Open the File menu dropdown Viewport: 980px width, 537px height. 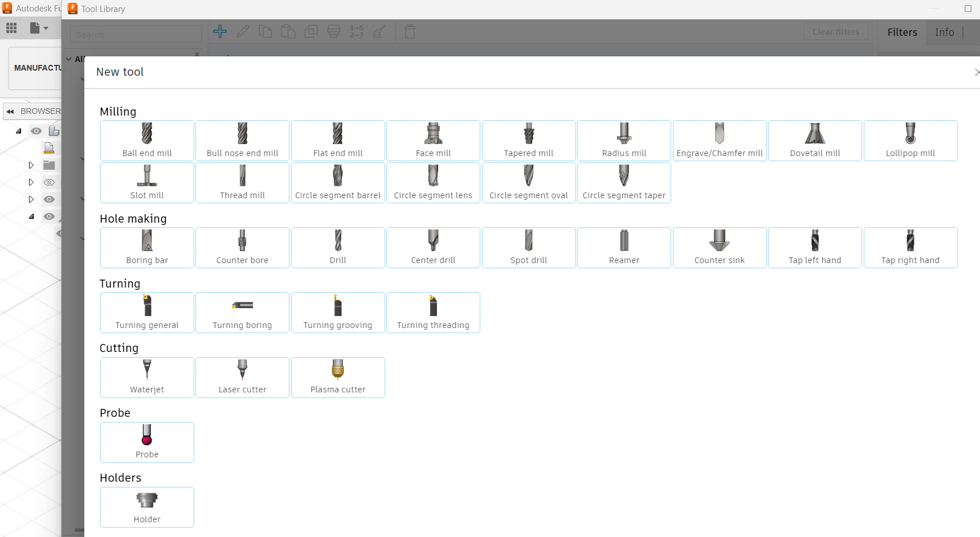point(39,27)
